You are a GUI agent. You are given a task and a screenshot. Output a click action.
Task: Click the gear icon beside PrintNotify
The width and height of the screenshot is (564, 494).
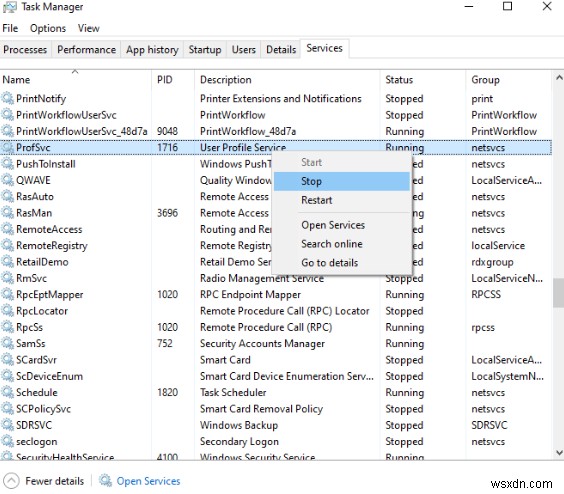(7, 98)
